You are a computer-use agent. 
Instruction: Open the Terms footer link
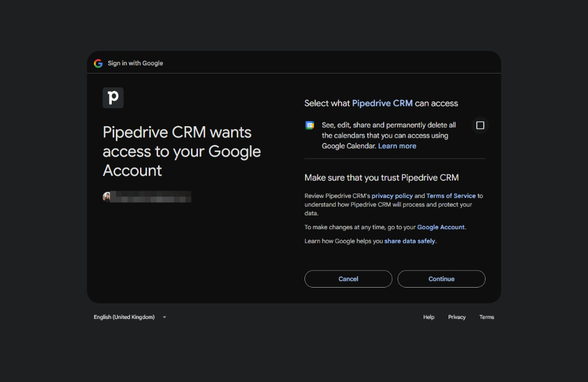(487, 317)
